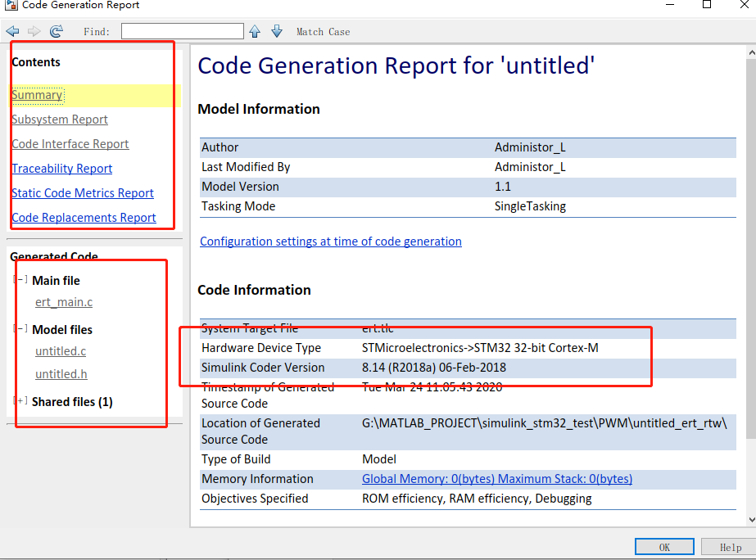This screenshot has height=560, width=756.
Task: Go to the Traceability Report
Action: coord(62,169)
